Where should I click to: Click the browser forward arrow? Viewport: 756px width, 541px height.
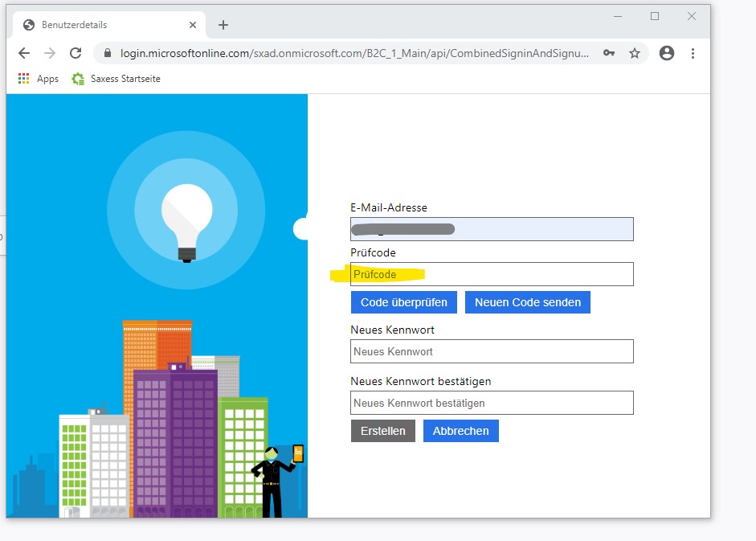click(x=50, y=53)
